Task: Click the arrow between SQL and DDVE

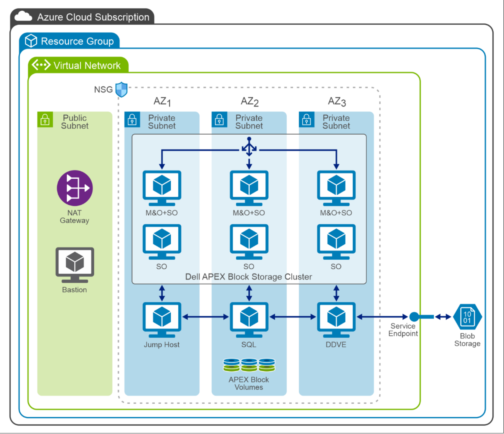Action: 293,317
